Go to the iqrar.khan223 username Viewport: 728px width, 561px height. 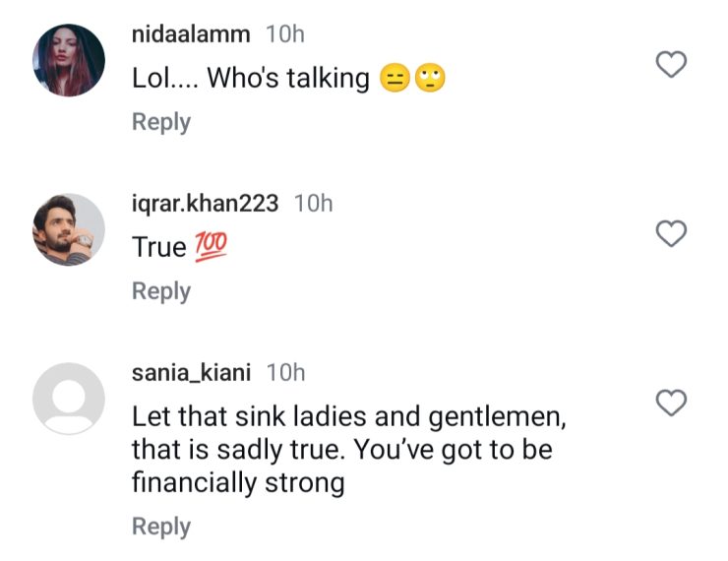206,204
